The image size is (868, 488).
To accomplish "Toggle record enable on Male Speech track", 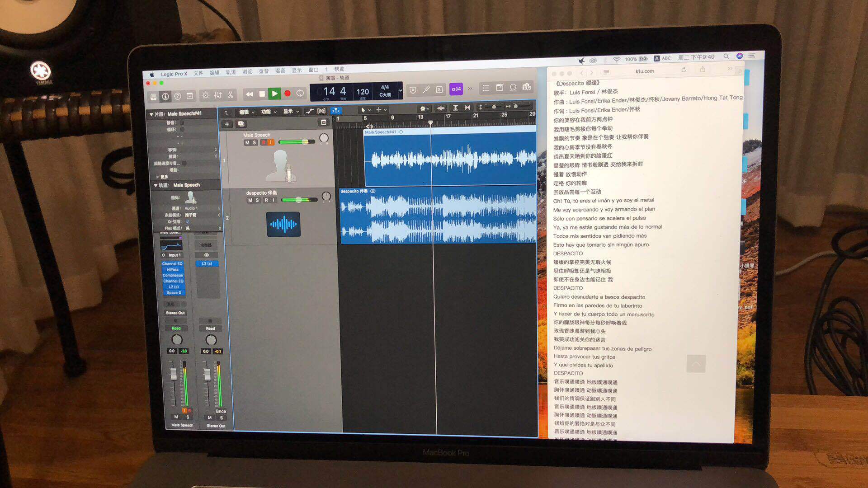I will click(263, 142).
